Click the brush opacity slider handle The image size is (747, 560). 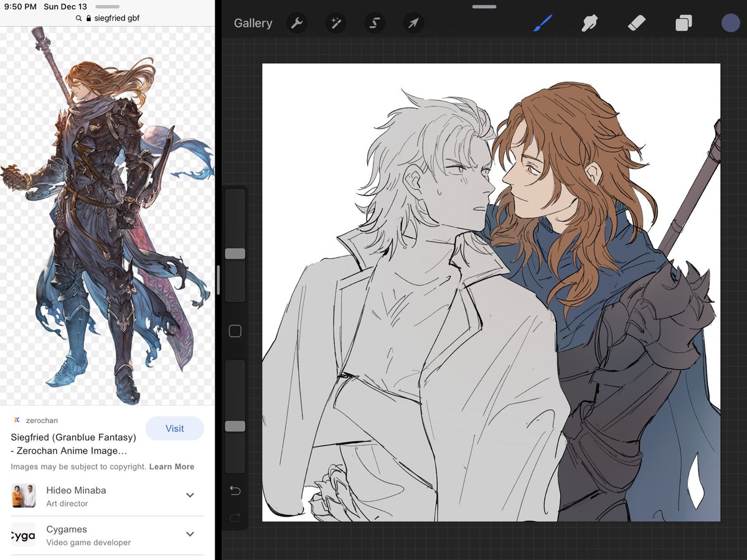pos(235,426)
